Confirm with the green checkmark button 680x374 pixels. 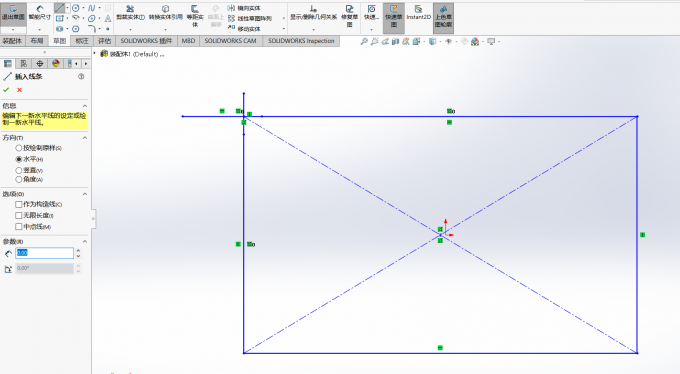6,90
